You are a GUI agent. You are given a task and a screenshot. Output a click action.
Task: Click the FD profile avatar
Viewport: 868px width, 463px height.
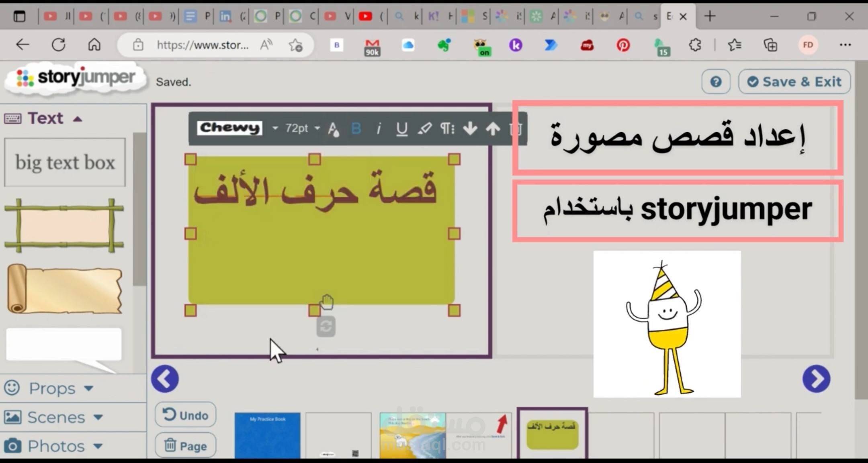pyautogui.click(x=808, y=45)
